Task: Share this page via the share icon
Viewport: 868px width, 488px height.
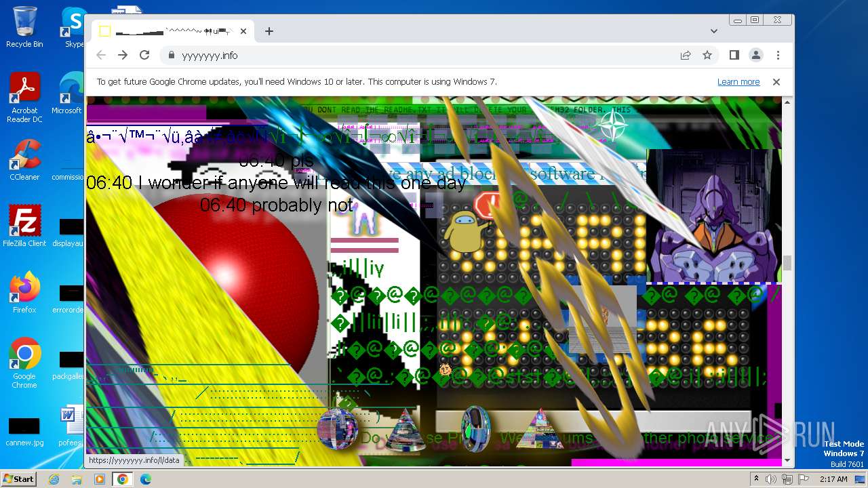Action: [686, 55]
